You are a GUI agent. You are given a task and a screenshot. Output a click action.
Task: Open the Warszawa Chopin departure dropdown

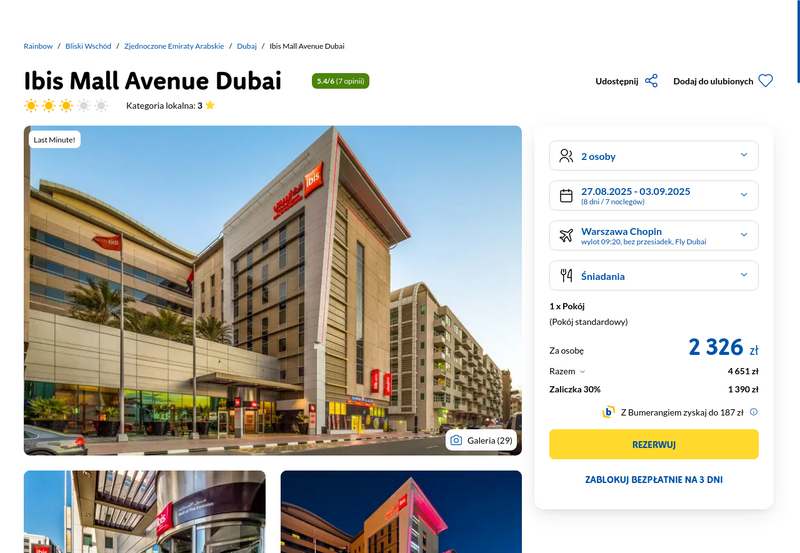(654, 235)
